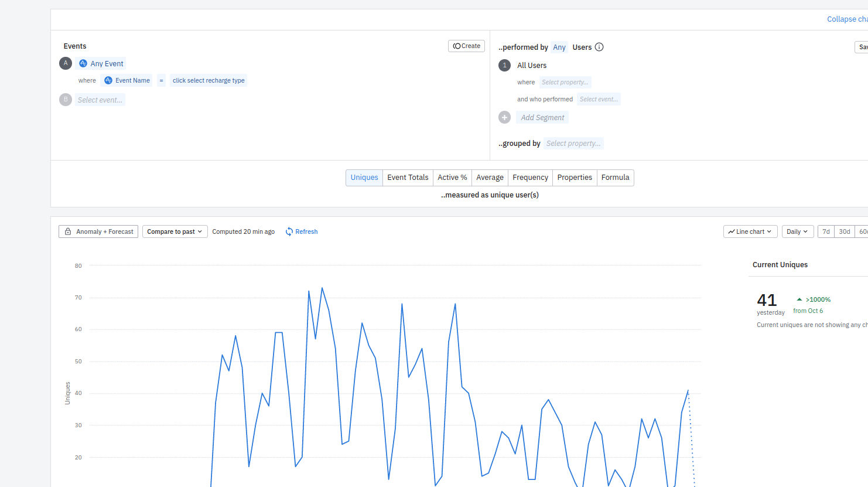This screenshot has width=868, height=487.
Task: Open the Event Name property dropdown
Action: [127, 80]
